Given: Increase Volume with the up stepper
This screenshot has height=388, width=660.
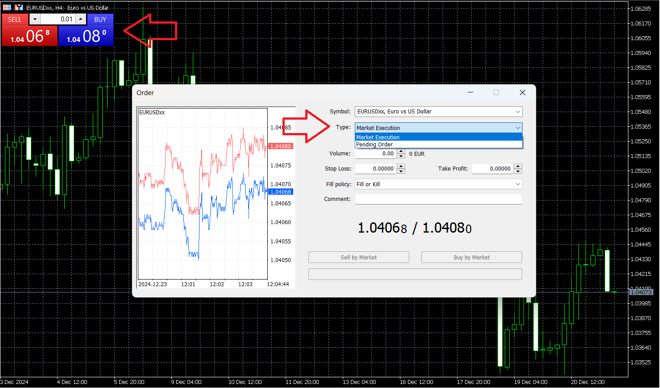Looking at the screenshot, I should pos(401,151).
